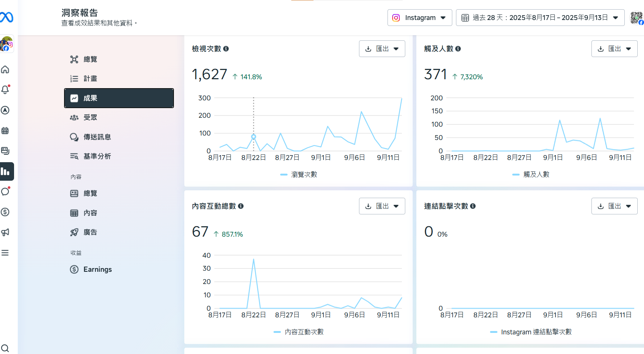Toggle the 瀏覽次數 chart legend swatch
Image resolution: width=644 pixels, height=354 pixels.
[284, 174]
